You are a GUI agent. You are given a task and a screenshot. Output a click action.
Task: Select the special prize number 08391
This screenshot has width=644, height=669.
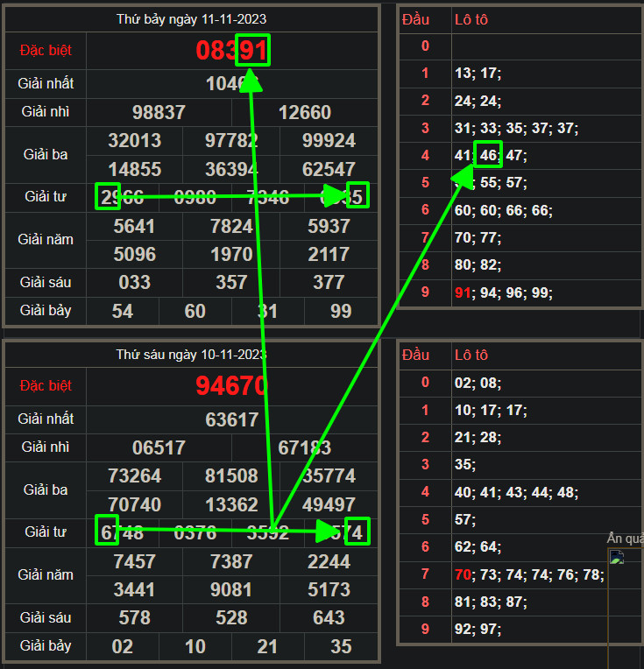231,51
